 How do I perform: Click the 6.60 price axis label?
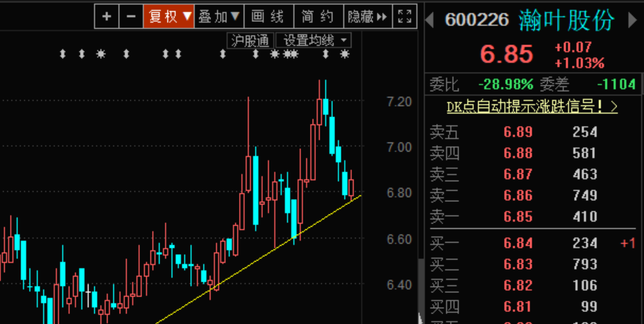[x=399, y=239]
